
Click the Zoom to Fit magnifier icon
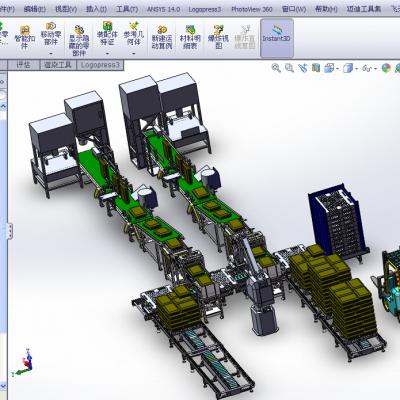coord(276,68)
